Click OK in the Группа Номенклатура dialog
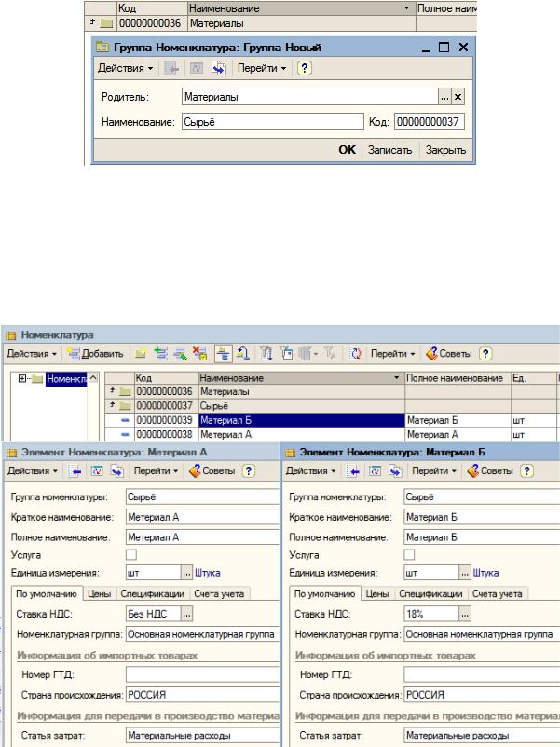This screenshot has height=747, width=560. coord(347,150)
